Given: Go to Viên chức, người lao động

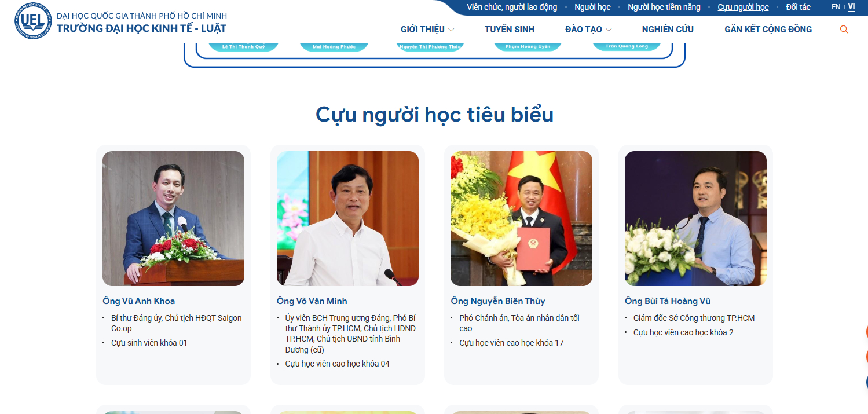Looking at the screenshot, I should click(x=512, y=7).
